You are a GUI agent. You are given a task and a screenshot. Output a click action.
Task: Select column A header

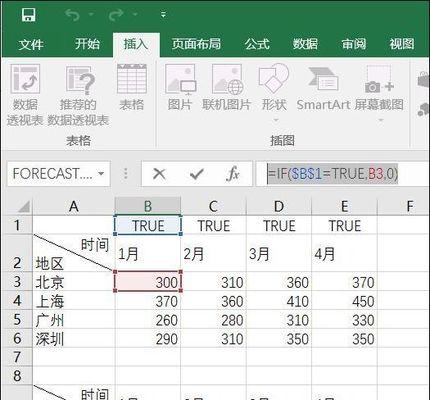coord(74,207)
